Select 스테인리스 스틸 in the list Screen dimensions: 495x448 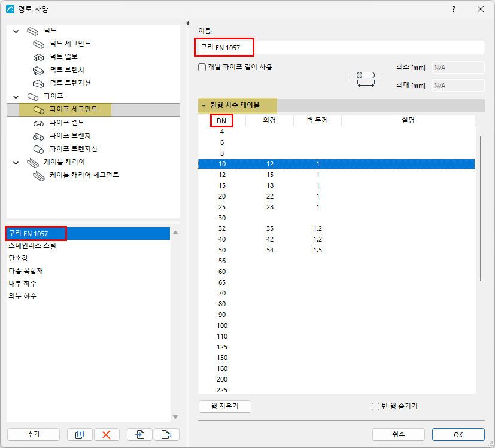coord(88,246)
